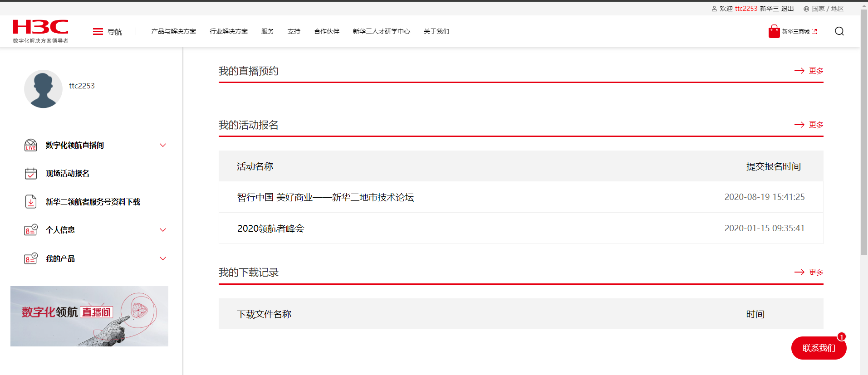Click the red shopping bag icon
Screen dimensions: 868x375
774,31
